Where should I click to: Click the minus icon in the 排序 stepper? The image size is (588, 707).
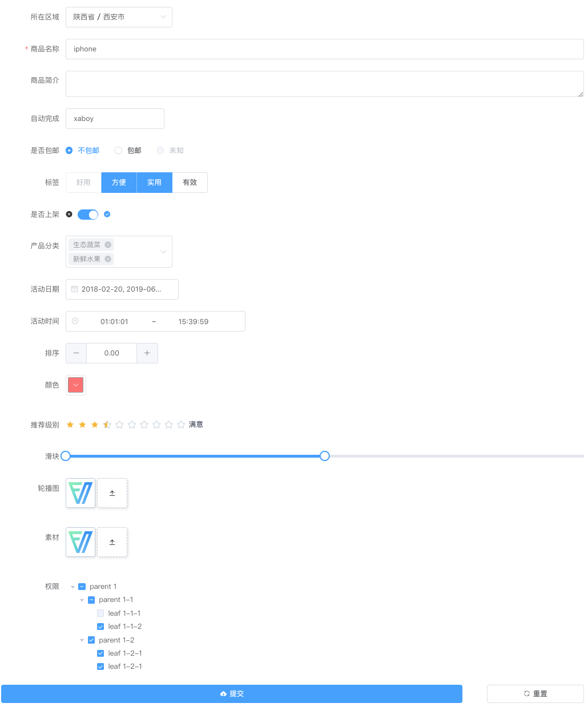coord(76,353)
